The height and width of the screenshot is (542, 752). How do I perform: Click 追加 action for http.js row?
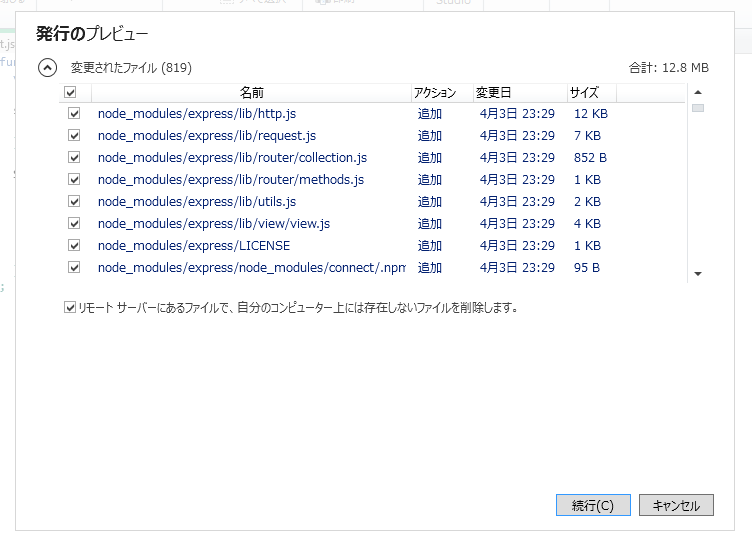point(430,114)
